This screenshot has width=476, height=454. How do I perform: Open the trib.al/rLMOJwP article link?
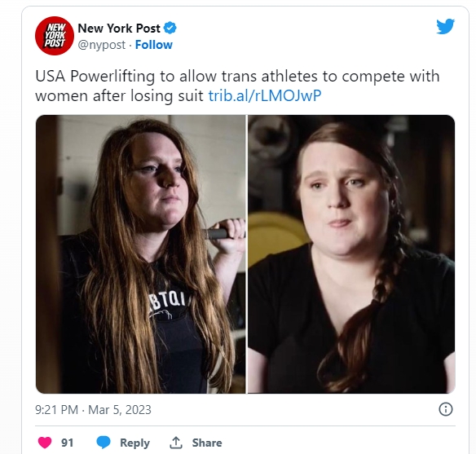click(265, 95)
